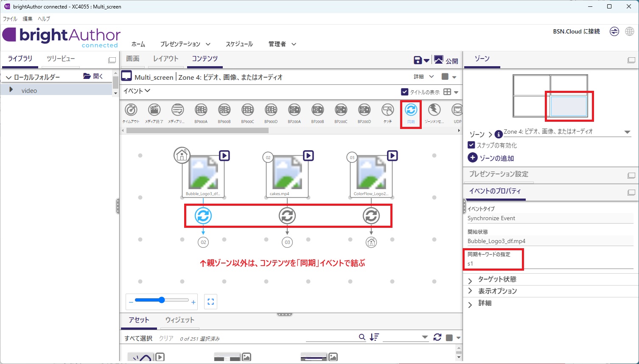Click the 同期キーワードの指定 field with s1
639x364 pixels.
click(550, 263)
